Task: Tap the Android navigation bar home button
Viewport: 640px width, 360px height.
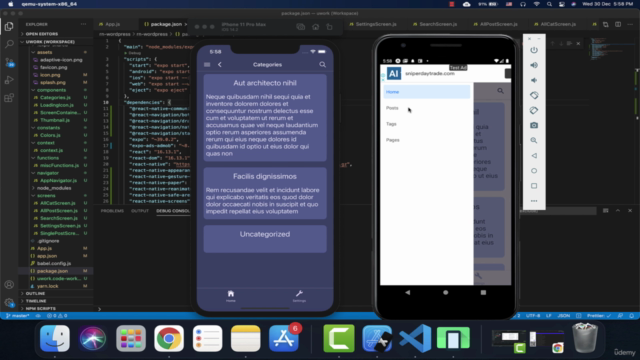Action: coord(445,292)
